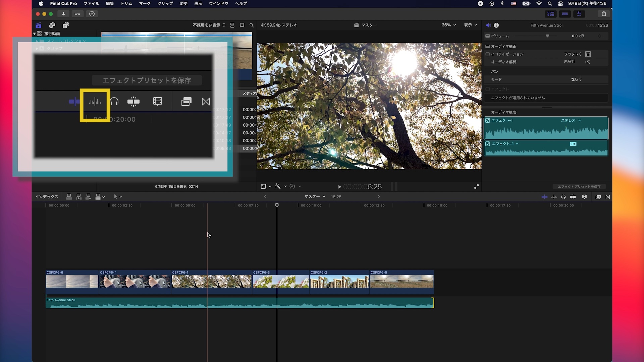The width and height of the screenshot is (644, 362).
Task: Click the インデックス button in the timeline
Action: pyautogui.click(x=47, y=197)
